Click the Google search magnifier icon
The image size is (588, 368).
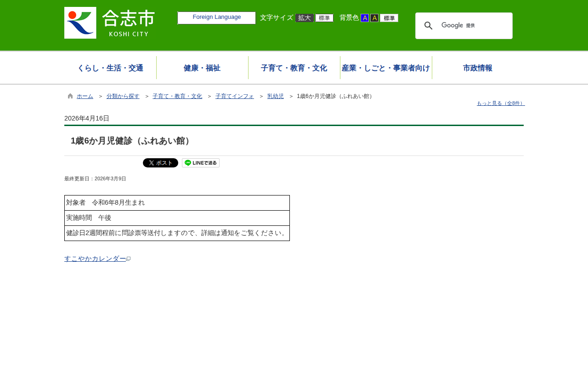tap(428, 26)
